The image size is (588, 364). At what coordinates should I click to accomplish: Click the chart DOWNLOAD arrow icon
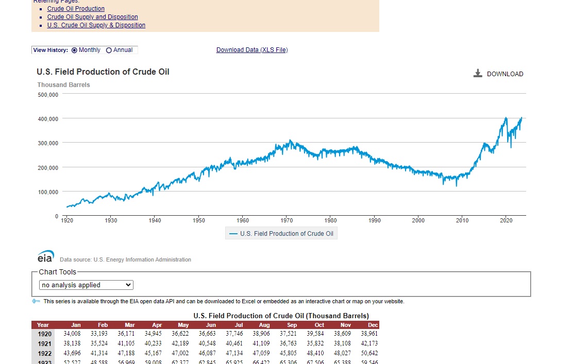(477, 74)
